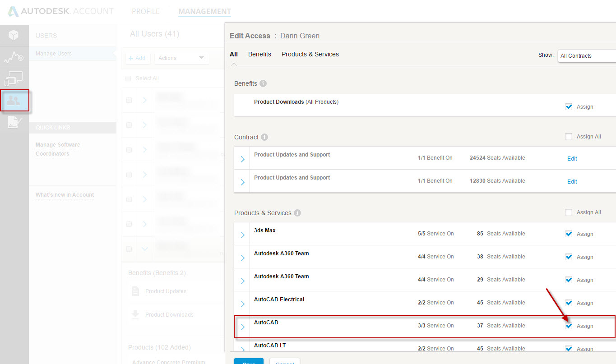Click the Autodesk logo icon

pyautogui.click(x=13, y=11)
